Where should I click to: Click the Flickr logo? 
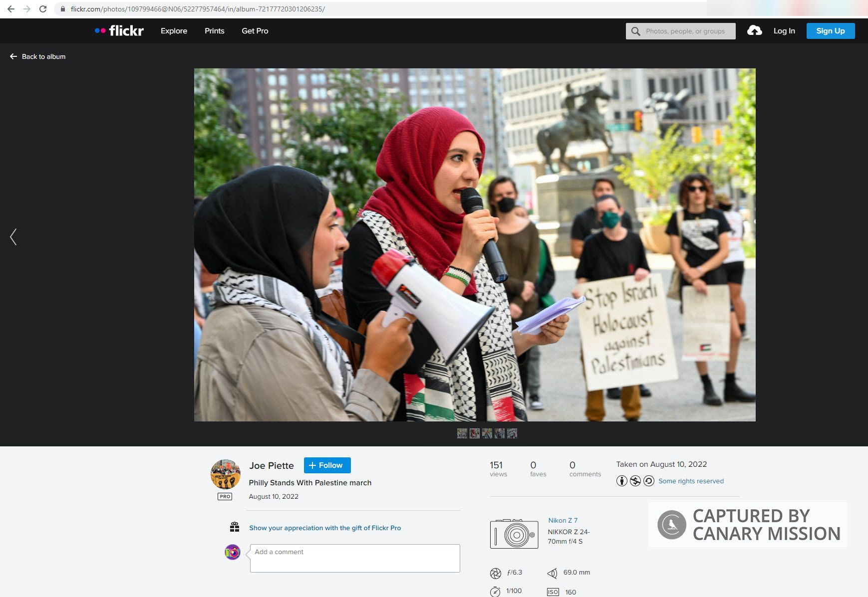coord(119,31)
